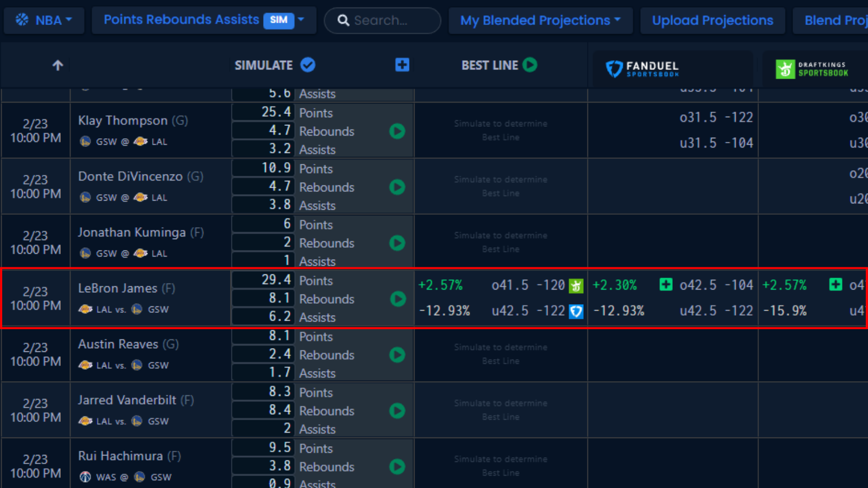
Task: Simulate Jonathan Kuminga's projections
Action: tap(397, 243)
